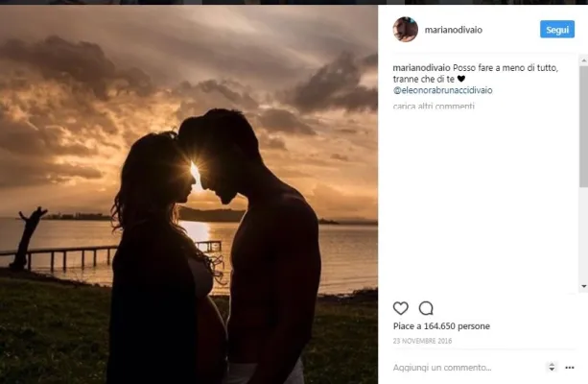The height and width of the screenshot is (384, 588).
Task: Open the @eleonorabrunaccidivaio mention link
Action: [x=443, y=90]
